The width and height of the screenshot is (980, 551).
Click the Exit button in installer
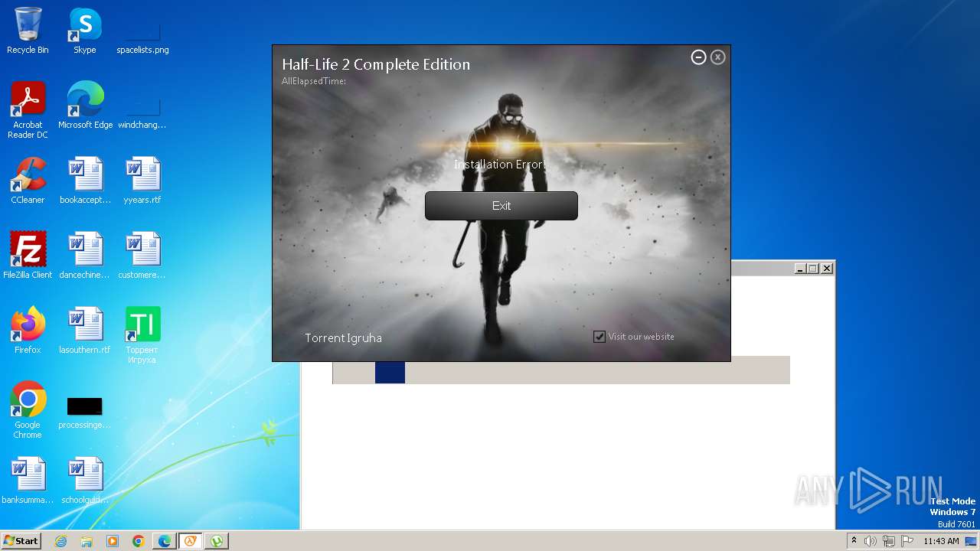[x=501, y=206]
